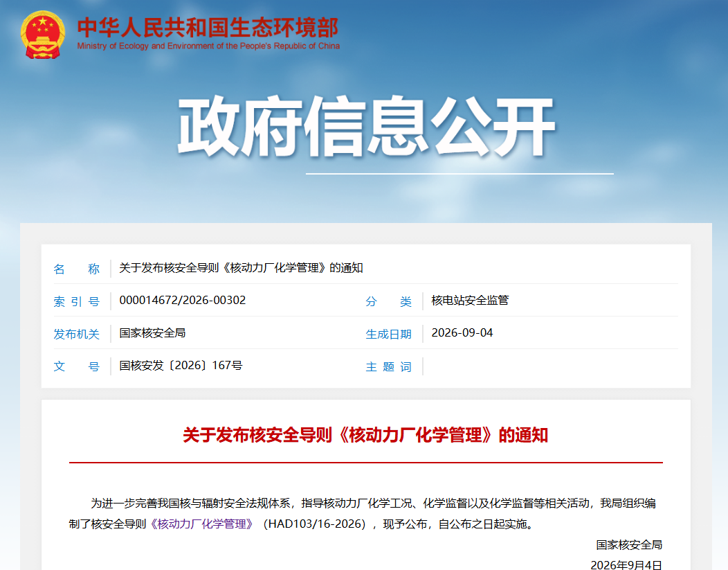The image size is (728, 570).
Task: Click the issuing agency value 国家核安全局 in the table
Action: pyautogui.click(x=152, y=332)
